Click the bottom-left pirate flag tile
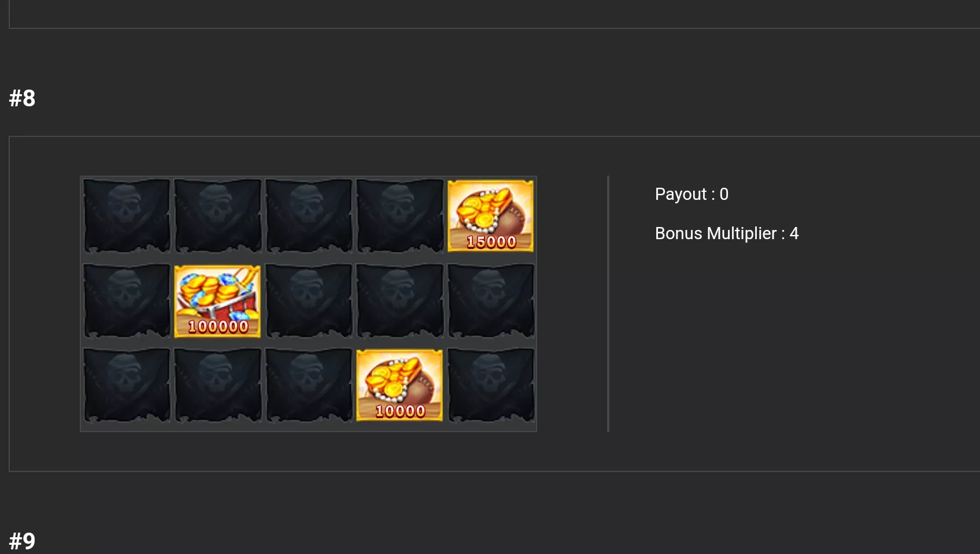 click(127, 385)
